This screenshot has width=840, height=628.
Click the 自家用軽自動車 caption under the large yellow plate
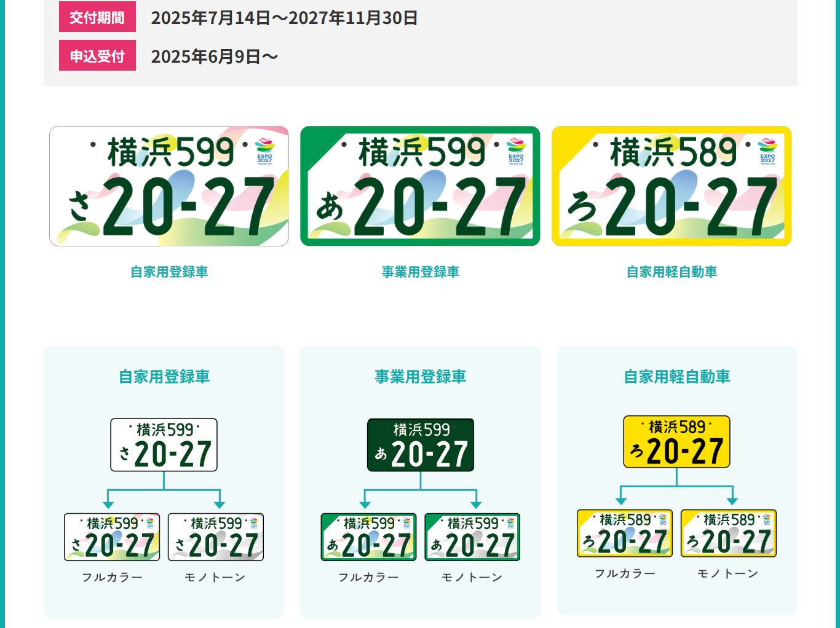point(672,272)
